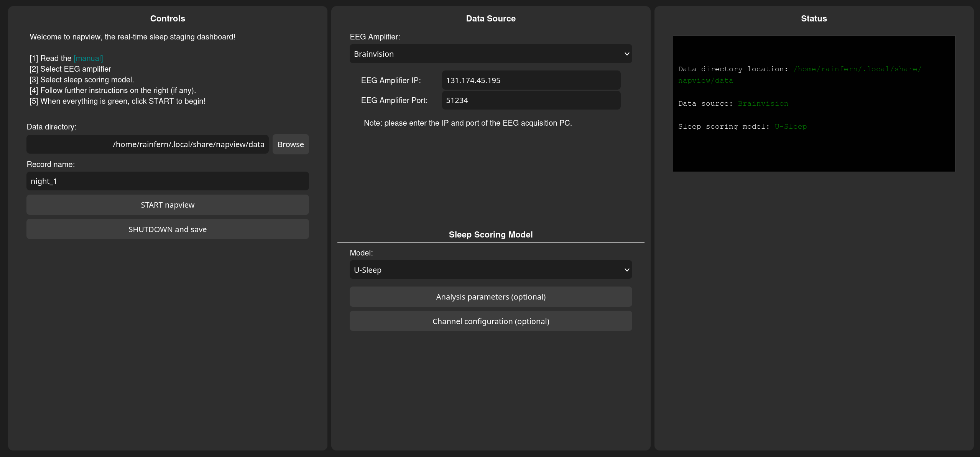Open the EEG Amplifier dropdown
Screen dimensions: 980x457
[x=490, y=54]
